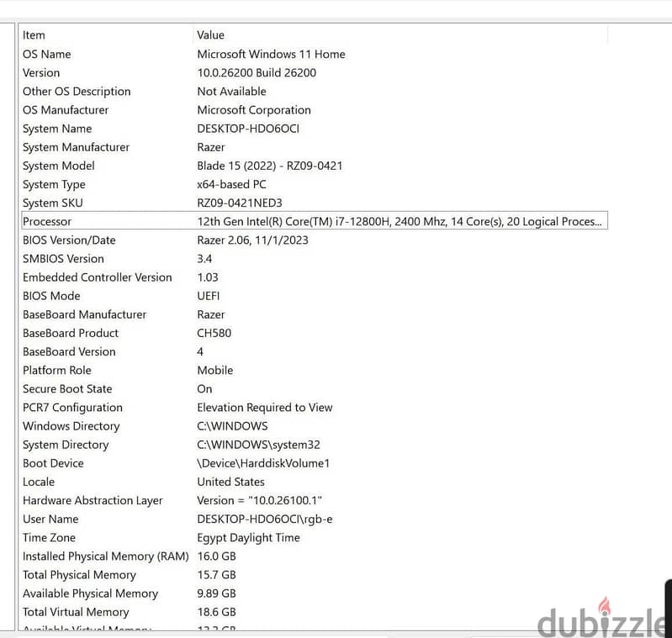
Task: Select the PCR7 Configuration row
Action: [x=315, y=408]
